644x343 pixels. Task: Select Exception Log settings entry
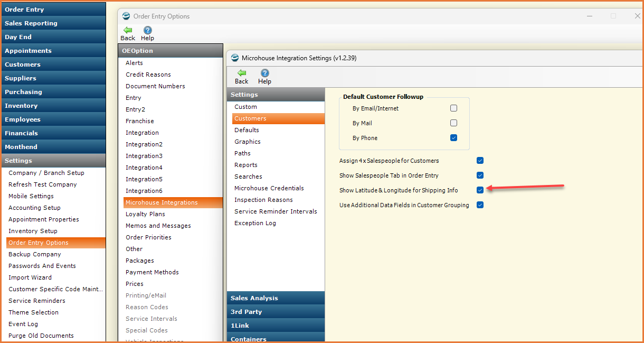[x=255, y=223]
